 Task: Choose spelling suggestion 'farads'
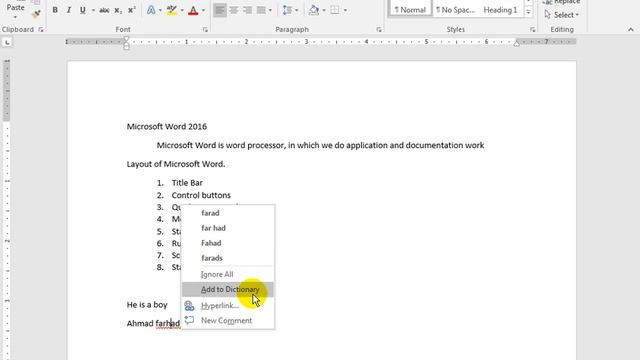click(x=228, y=258)
